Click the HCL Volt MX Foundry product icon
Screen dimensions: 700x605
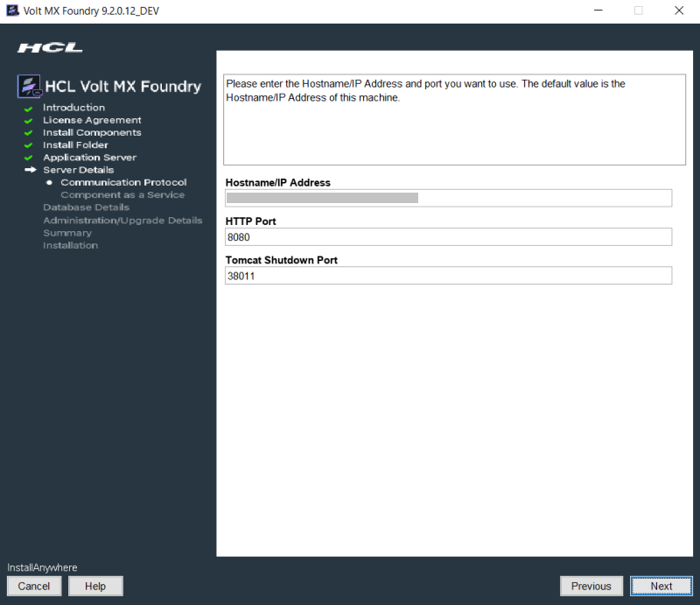tap(30, 86)
